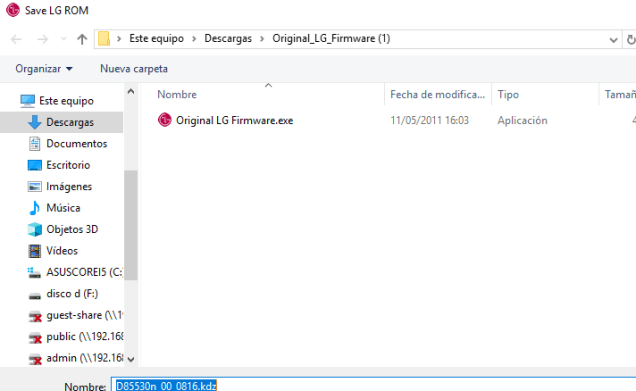Open Documentos in the navigation pane

77,144
